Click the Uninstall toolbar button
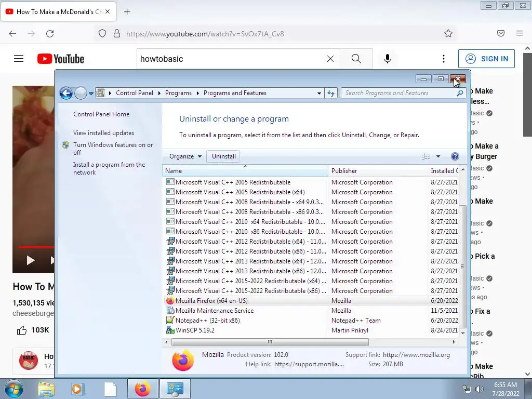The image size is (532, 399). click(223, 156)
